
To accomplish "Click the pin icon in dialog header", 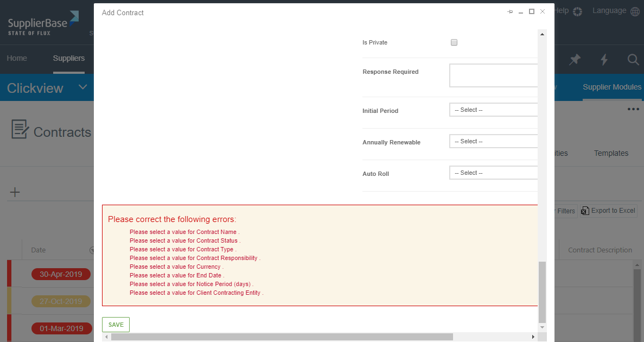I will (x=510, y=12).
